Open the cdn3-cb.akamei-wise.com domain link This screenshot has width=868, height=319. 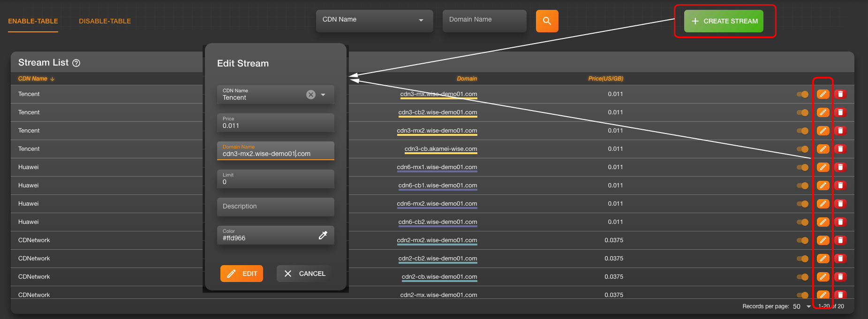click(x=441, y=149)
